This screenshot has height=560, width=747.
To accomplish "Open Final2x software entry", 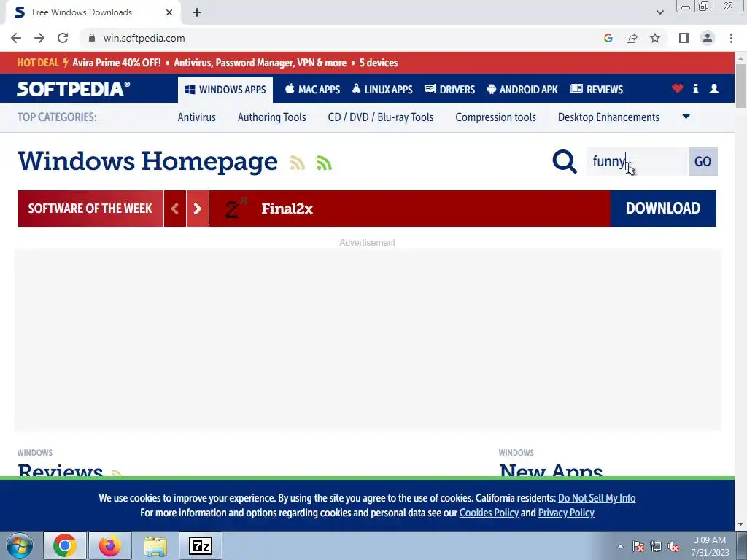I will 287,209.
